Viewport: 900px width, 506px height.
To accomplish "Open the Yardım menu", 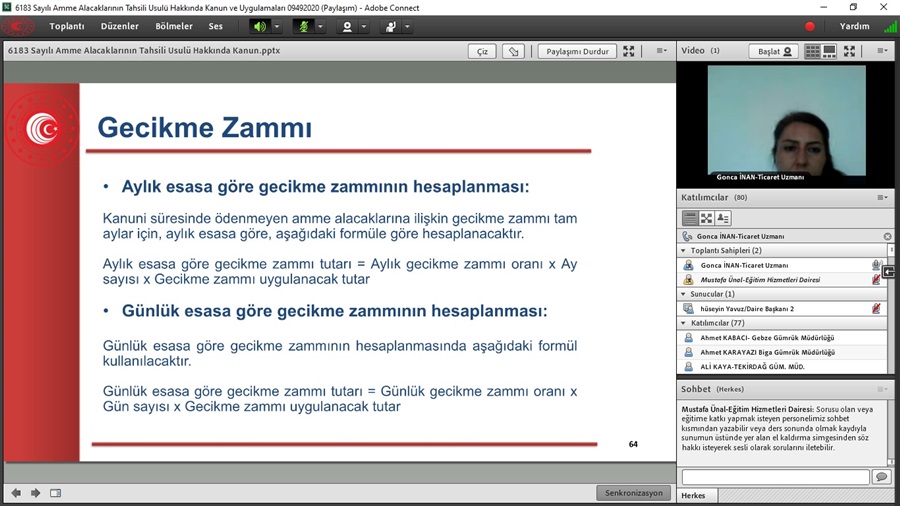I will click(x=854, y=26).
